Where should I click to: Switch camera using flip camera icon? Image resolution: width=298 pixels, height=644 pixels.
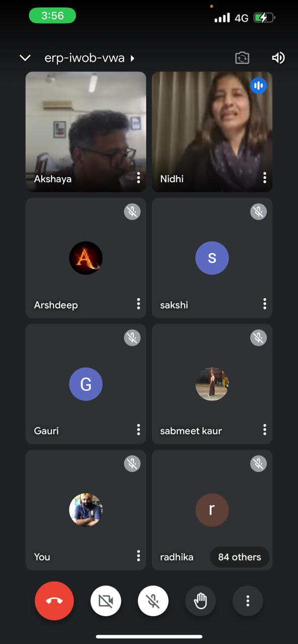point(242,58)
